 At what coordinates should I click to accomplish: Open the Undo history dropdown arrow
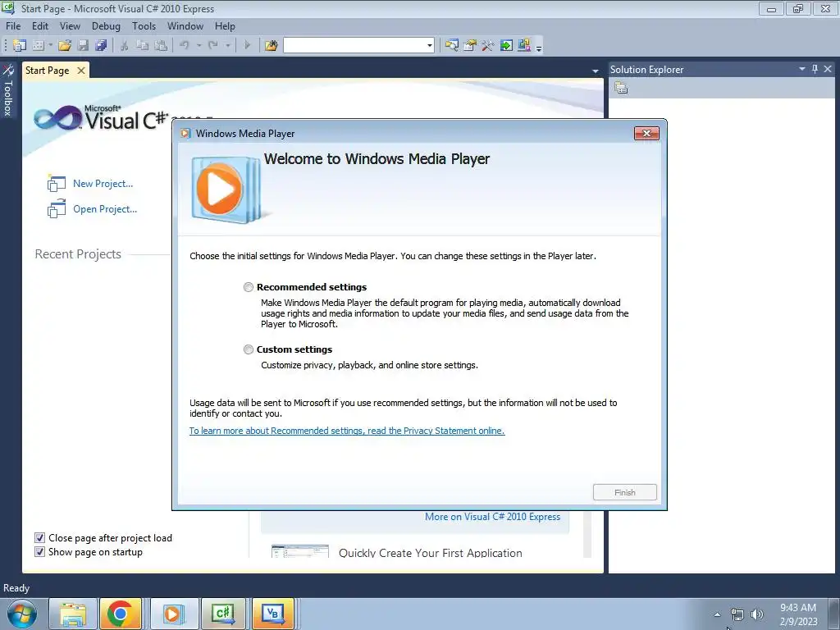[x=199, y=46]
